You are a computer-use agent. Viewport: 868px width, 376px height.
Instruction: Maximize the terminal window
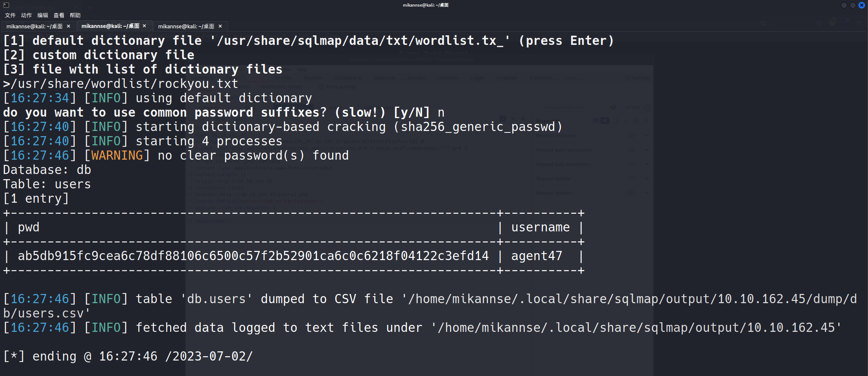coord(853,5)
